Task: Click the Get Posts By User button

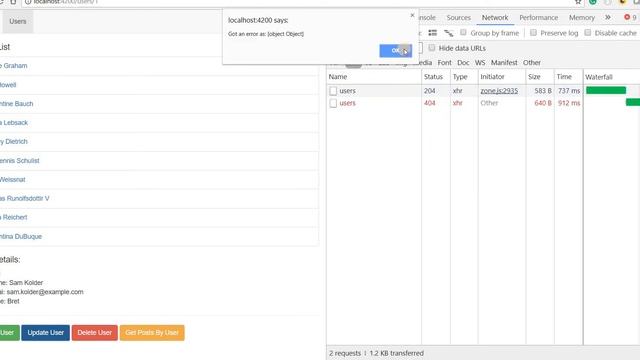Action: [152, 333]
